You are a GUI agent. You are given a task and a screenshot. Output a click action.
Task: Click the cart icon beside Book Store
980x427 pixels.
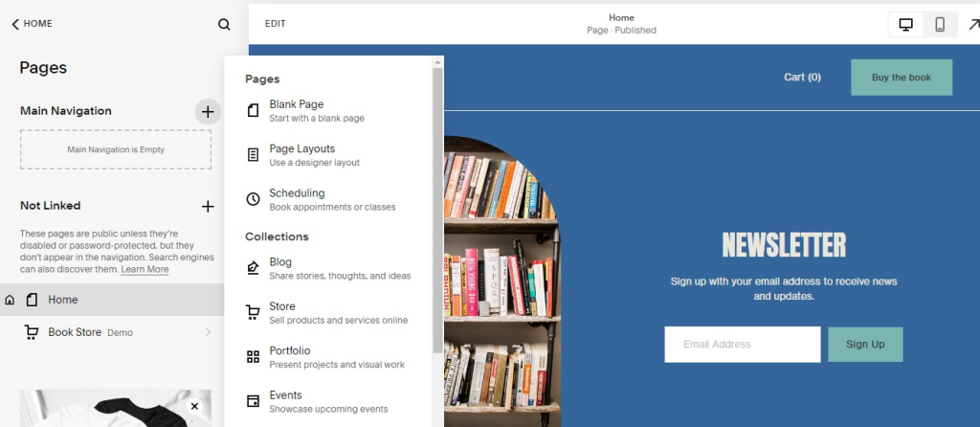(x=31, y=332)
